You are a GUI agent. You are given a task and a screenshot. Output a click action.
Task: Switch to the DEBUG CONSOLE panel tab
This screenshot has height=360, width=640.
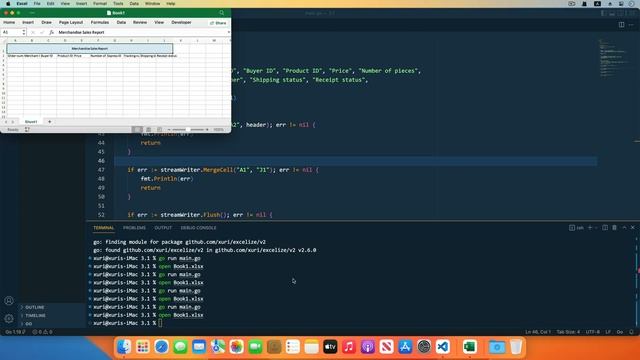point(198,228)
